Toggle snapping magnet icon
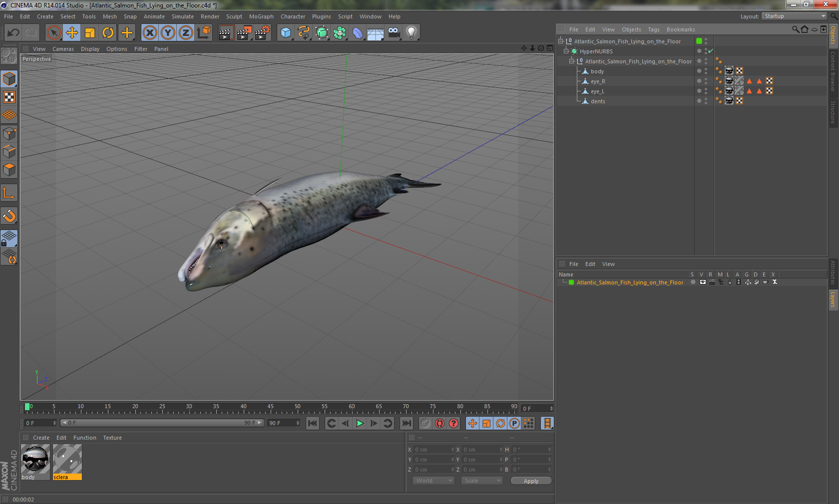839x504 pixels. coord(9,216)
